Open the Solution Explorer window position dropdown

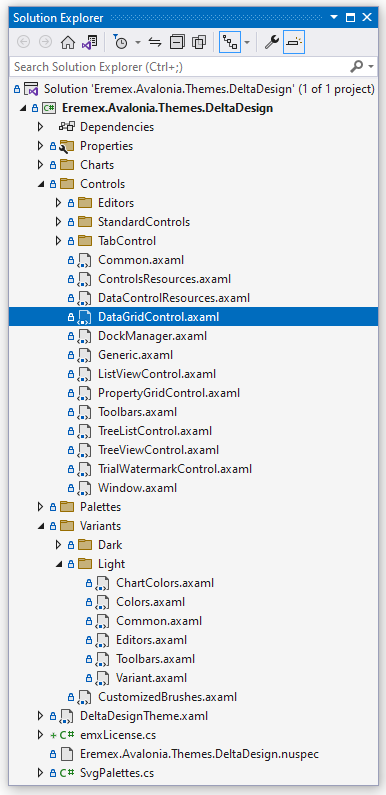click(333, 18)
